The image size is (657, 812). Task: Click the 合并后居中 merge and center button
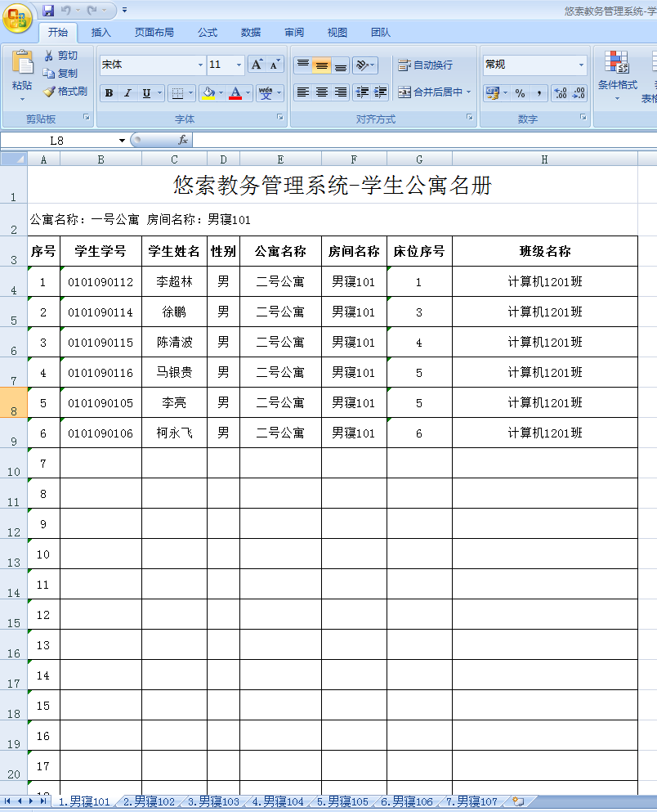click(430, 92)
